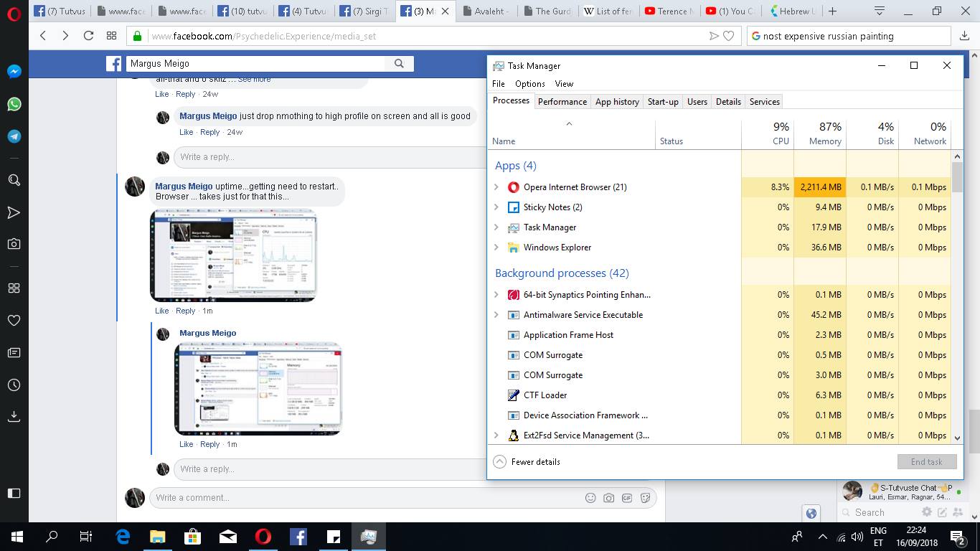Open Microsoft Store from the taskbar

click(193, 537)
